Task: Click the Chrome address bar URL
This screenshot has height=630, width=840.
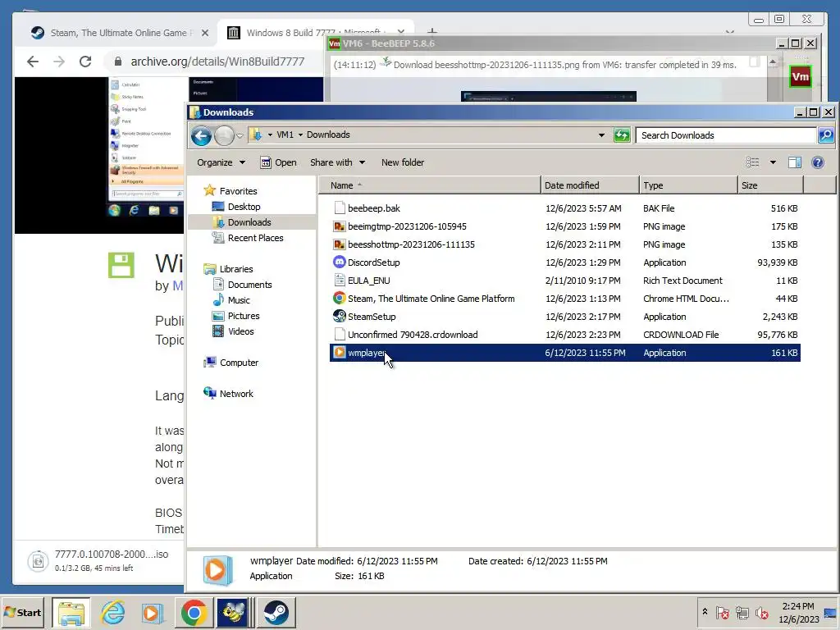Action: tap(217, 62)
